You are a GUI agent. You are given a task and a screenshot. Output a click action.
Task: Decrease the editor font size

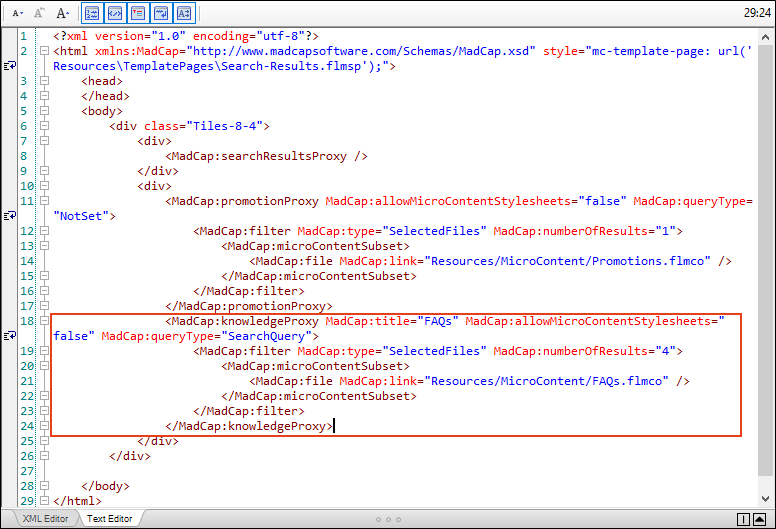click(17, 13)
